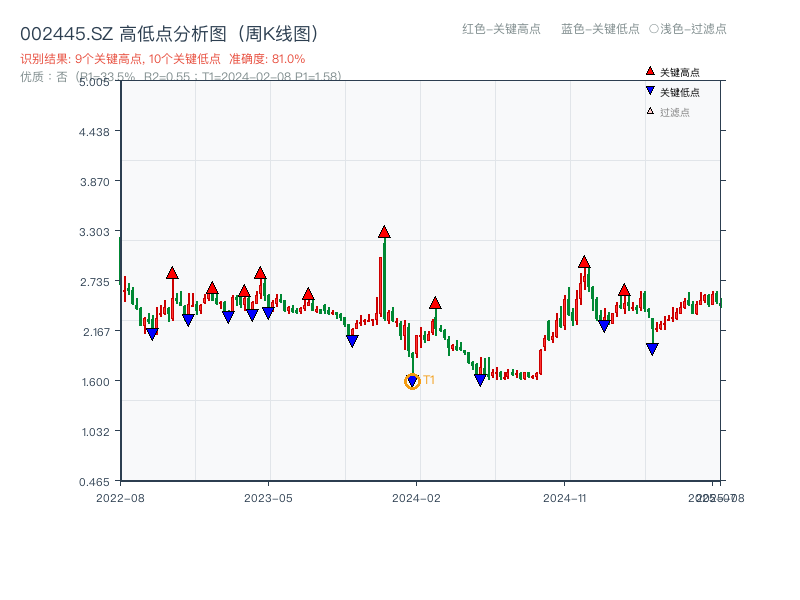Toggle the 过滤点 legend label in chart

pyautogui.click(x=674, y=112)
